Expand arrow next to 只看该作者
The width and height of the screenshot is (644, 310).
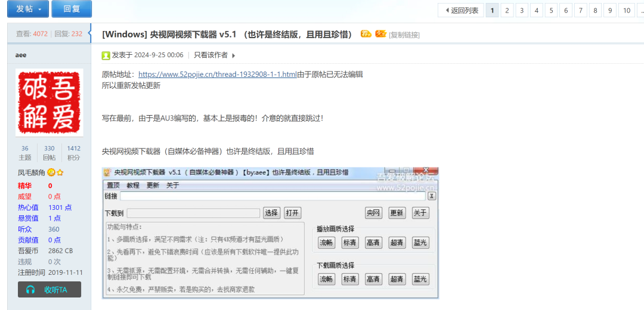(234, 55)
